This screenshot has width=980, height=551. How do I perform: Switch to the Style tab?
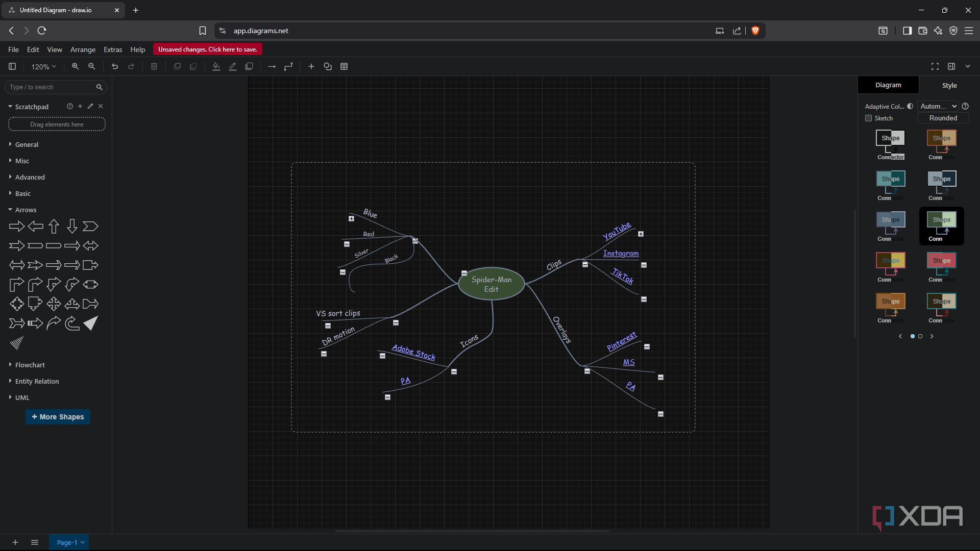pyautogui.click(x=949, y=85)
